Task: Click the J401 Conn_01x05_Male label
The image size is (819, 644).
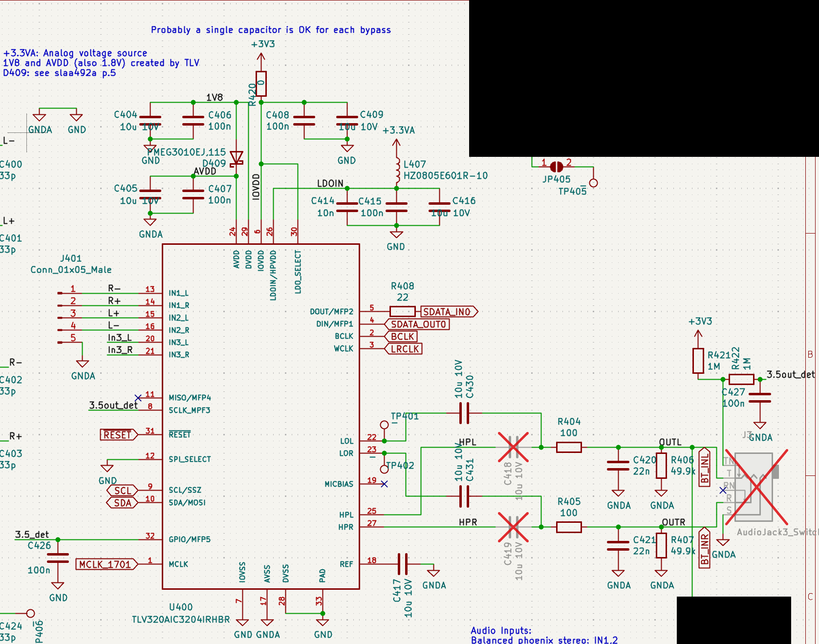Action: click(71, 264)
